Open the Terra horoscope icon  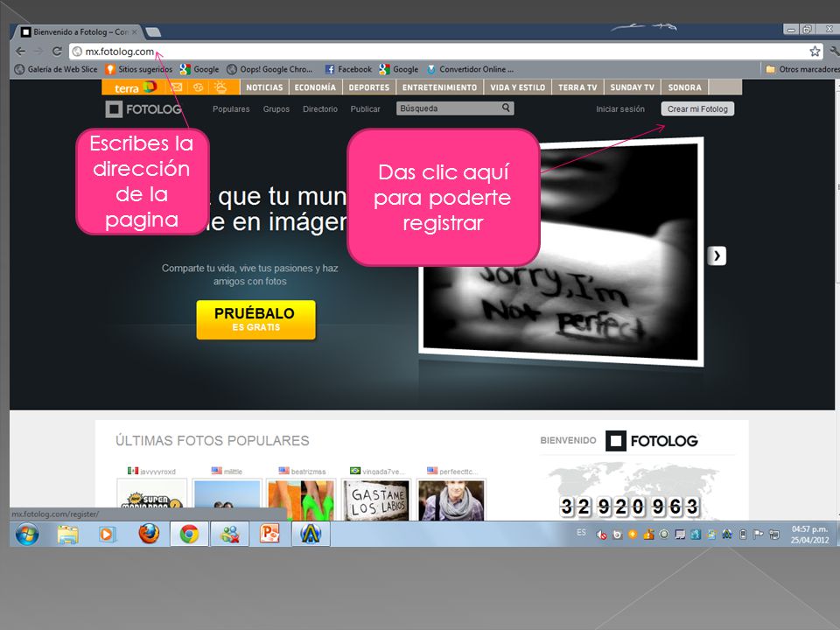[199, 87]
